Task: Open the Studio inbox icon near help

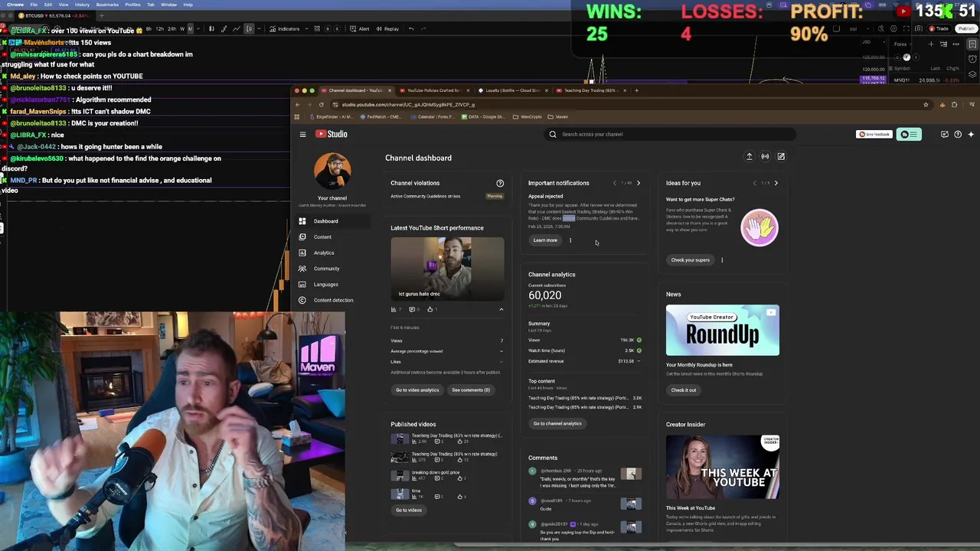Action: tap(945, 134)
